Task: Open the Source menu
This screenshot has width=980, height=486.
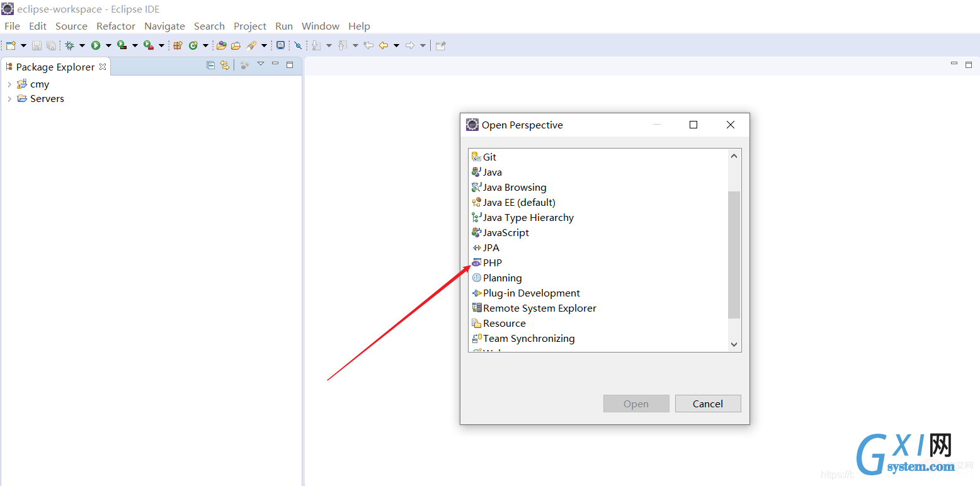Action: [71, 26]
